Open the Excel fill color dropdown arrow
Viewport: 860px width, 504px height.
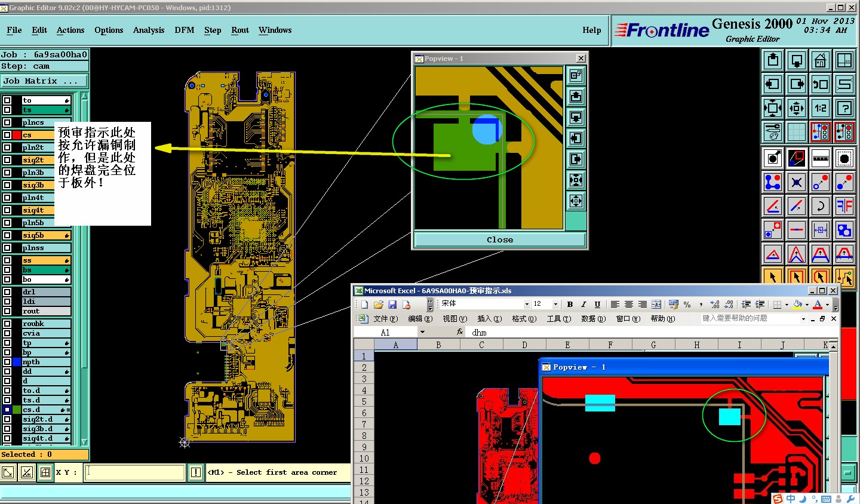(807, 305)
